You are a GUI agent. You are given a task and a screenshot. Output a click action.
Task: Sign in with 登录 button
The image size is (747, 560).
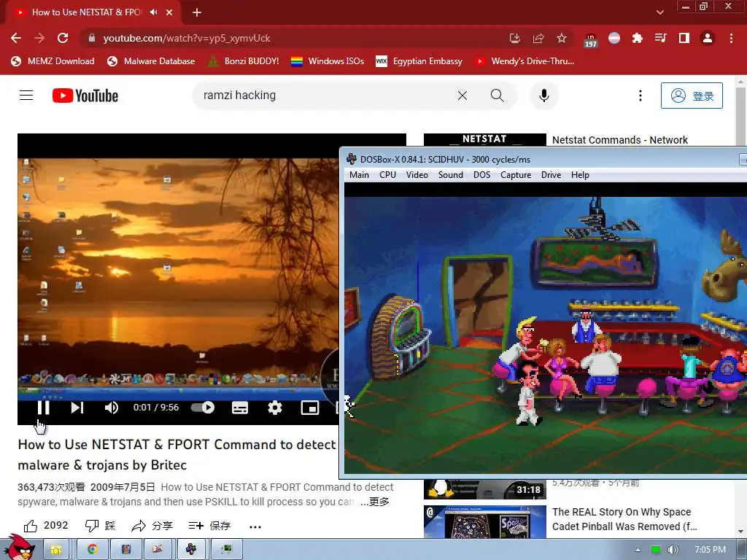(x=692, y=96)
